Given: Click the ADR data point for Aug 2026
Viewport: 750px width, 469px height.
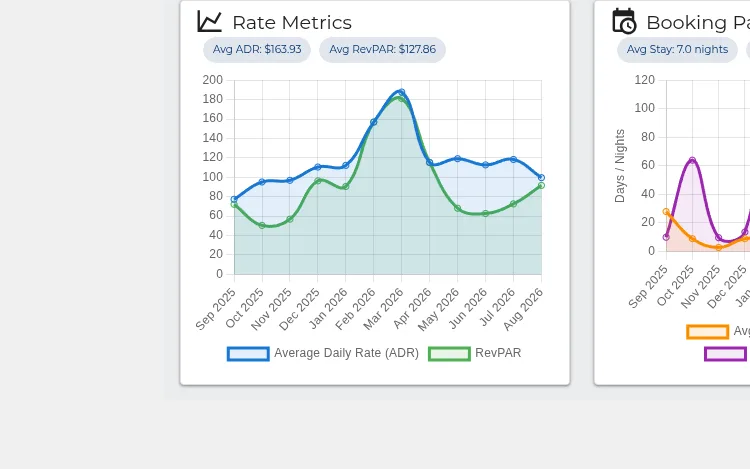Looking at the screenshot, I should (541, 177).
